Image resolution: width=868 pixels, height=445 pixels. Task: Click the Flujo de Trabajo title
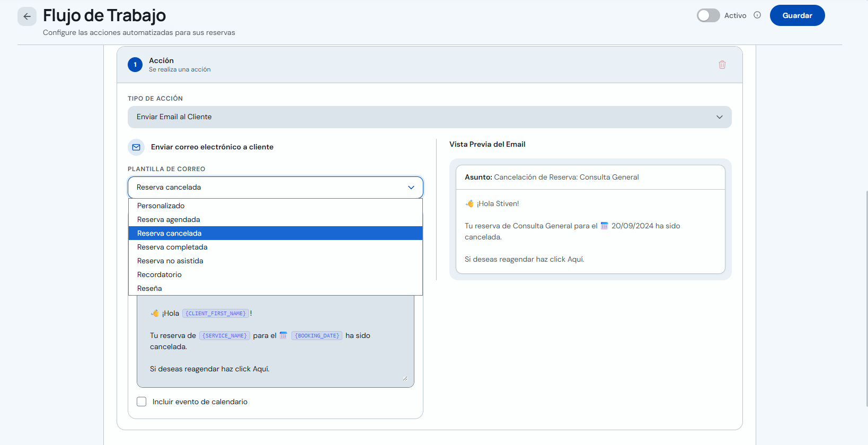[x=104, y=15]
